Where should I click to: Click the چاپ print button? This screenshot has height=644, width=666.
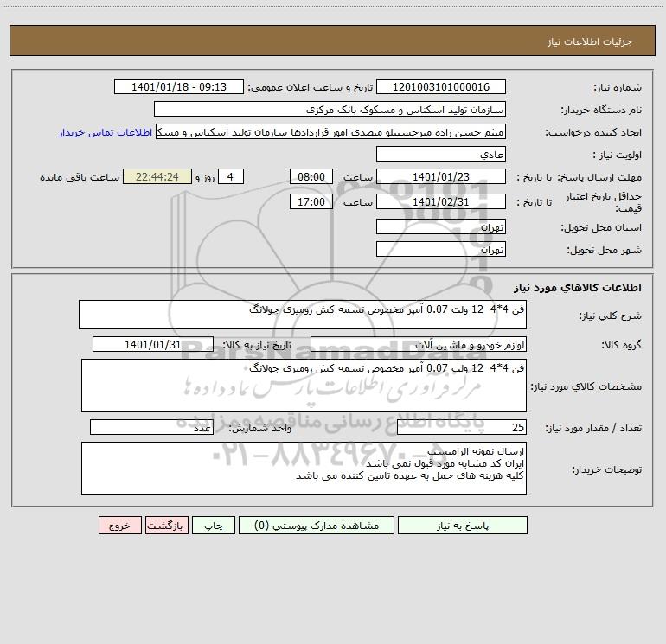(x=214, y=526)
